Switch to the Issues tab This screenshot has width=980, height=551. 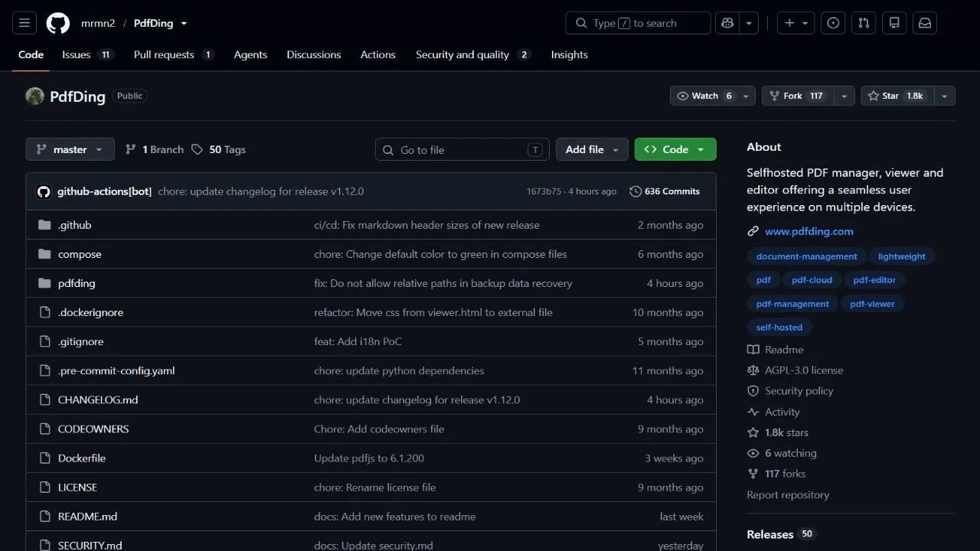pyautogui.click(x=87, y=54)
